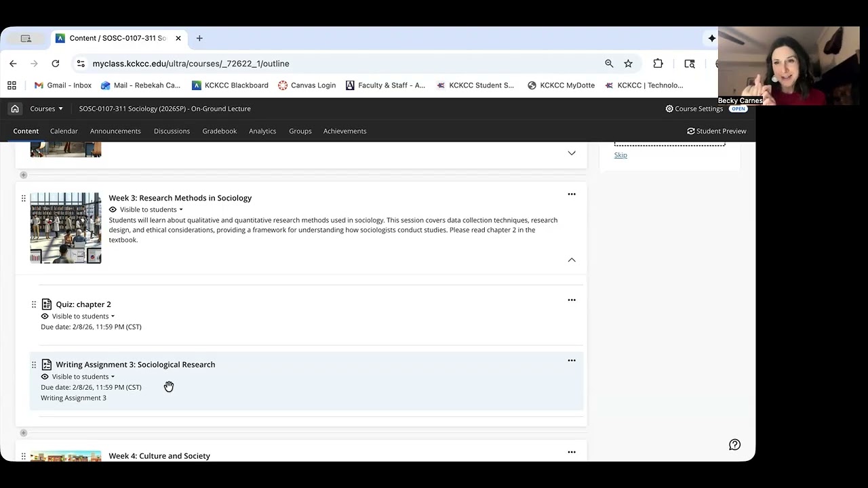Go back with the browser back arrow
868x488 pixels.
click(13, 64)
